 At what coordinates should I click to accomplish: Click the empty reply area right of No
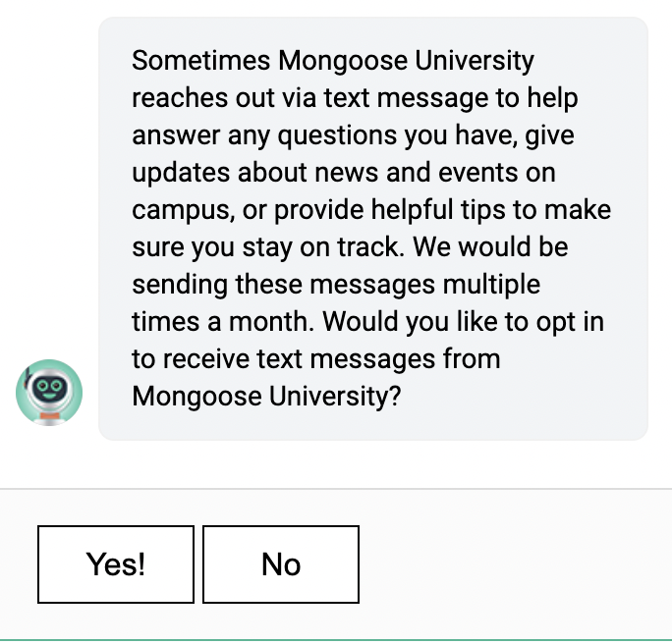[x=511, y=564]
